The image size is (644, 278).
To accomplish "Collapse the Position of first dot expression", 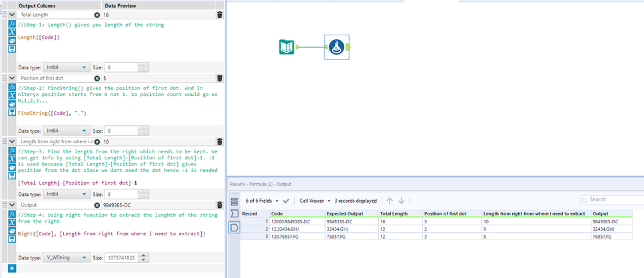I will tap(13, 78).
